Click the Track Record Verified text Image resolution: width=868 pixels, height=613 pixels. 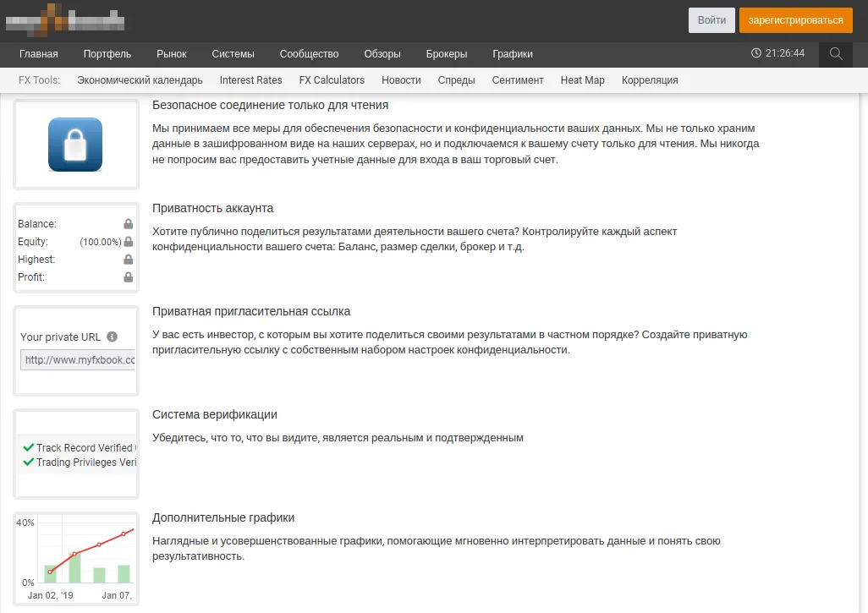point(84,447)
